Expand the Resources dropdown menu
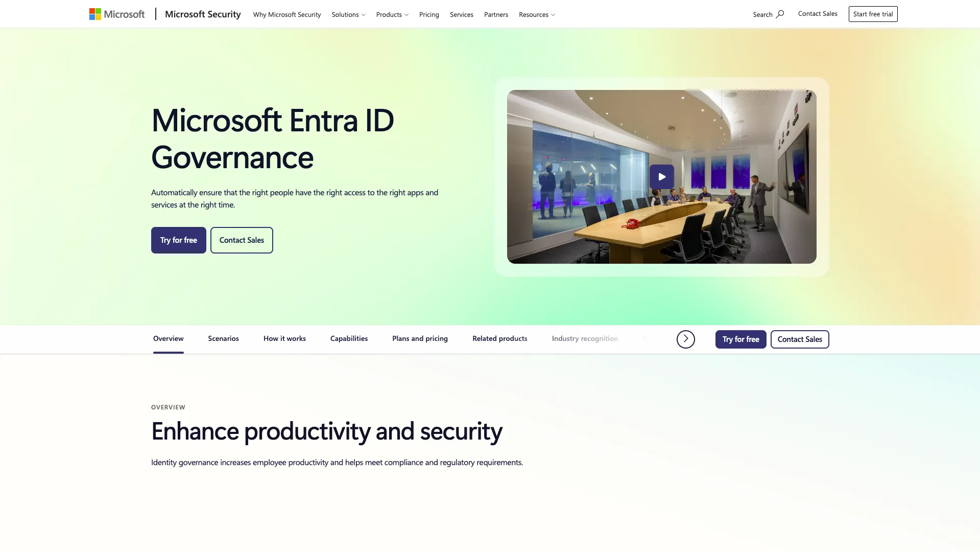This screenshot has height=552, width=980. 537,14
